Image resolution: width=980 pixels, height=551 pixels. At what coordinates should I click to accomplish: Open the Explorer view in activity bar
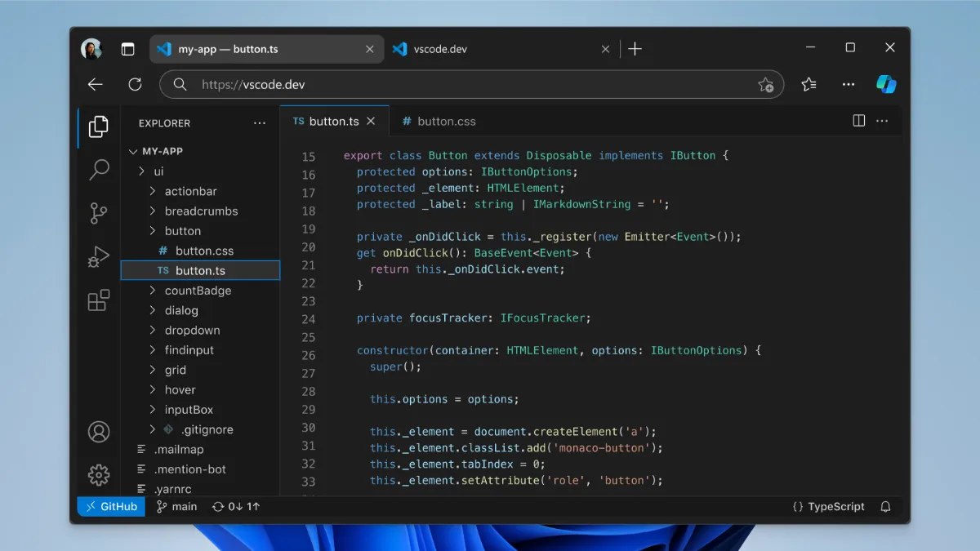(99, 127)
